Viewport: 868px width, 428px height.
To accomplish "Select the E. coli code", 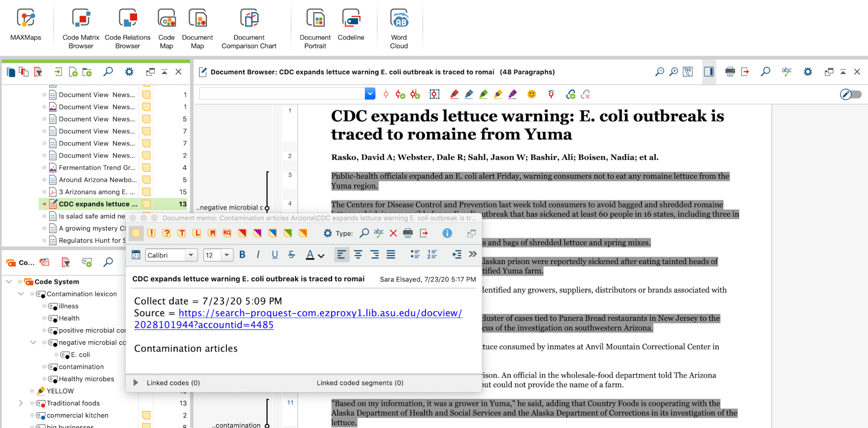I will click(x=80, y=355).
